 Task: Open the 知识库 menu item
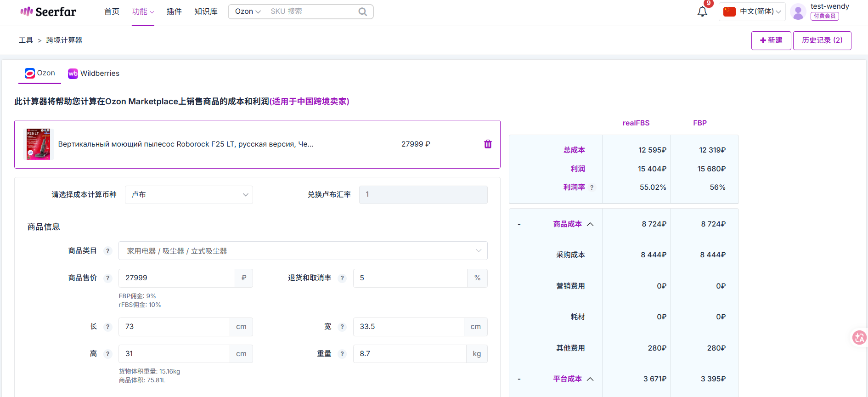(x=206, y=11)
